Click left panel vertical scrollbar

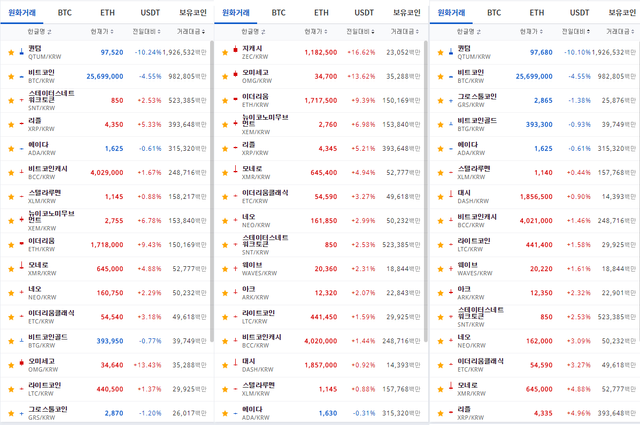(212, 191)
